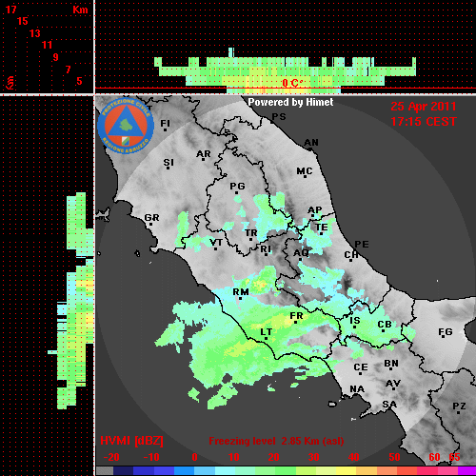The height and width of the screenshot is (476, 476).
Task: Click the '5' altitude label
Action: (x=79, y=81)
